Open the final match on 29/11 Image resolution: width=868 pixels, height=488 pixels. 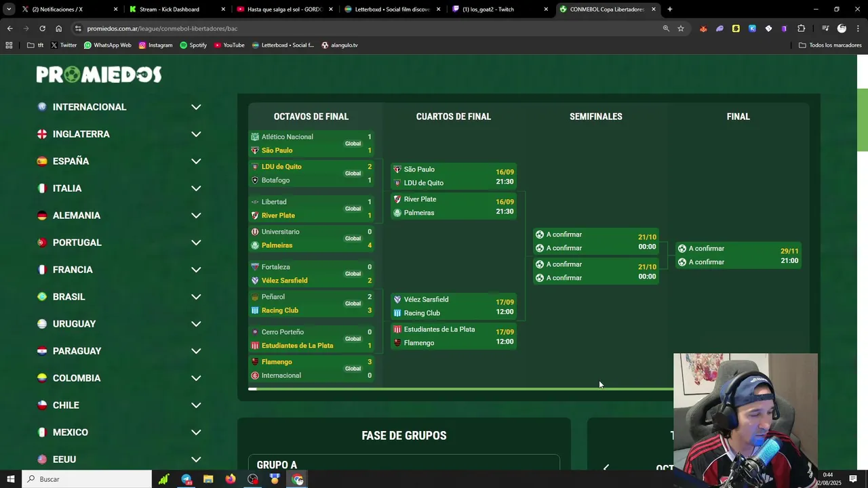click(x=738, y=256)
